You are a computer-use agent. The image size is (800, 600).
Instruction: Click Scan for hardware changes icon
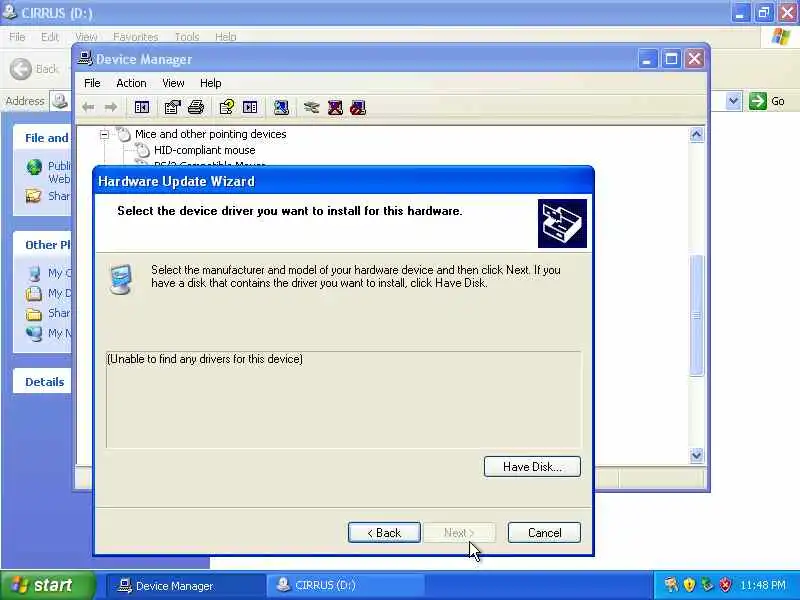point(281,107)
